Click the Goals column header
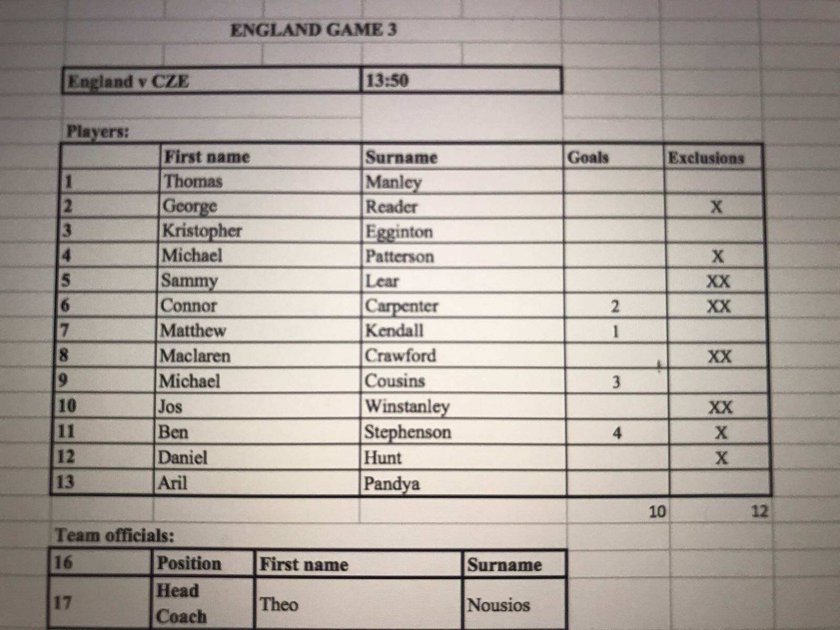The height and width of the screenshot is (630, 840). (x=613, y=157)
